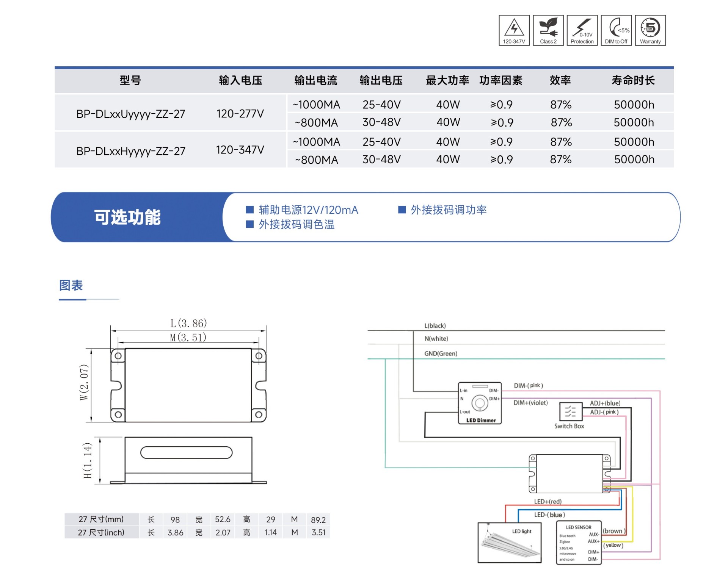Click the 89.2 M value in mm row

point(318,520)
